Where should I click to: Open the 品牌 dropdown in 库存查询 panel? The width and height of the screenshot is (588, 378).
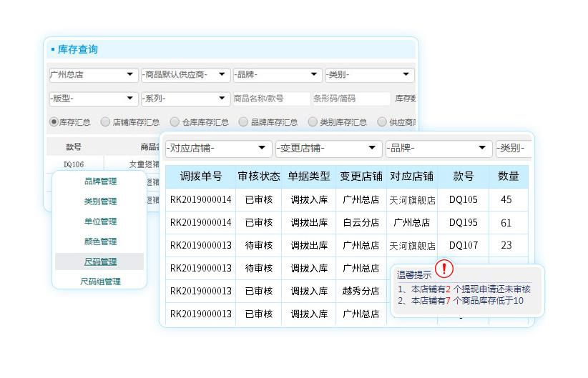coord(278,74)
